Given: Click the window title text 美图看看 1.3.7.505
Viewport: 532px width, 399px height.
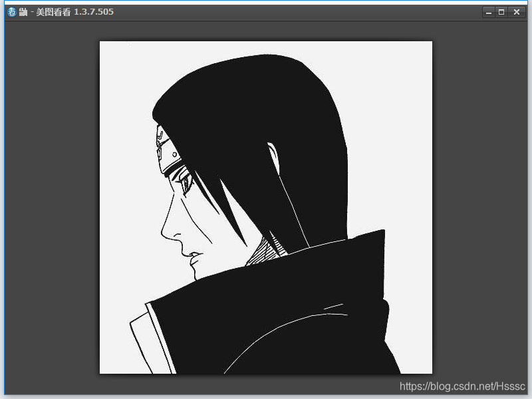Looking at the screenshot, I should [x=74, y=12].
